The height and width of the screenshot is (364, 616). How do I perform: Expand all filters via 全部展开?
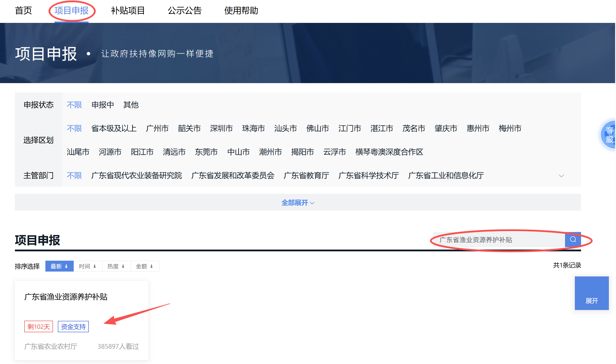298,203
